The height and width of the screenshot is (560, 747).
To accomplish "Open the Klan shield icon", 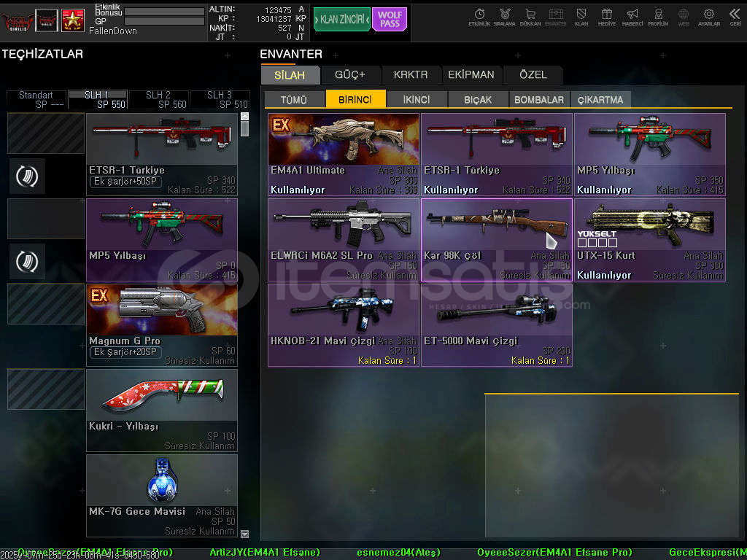I will pos(581,17).
